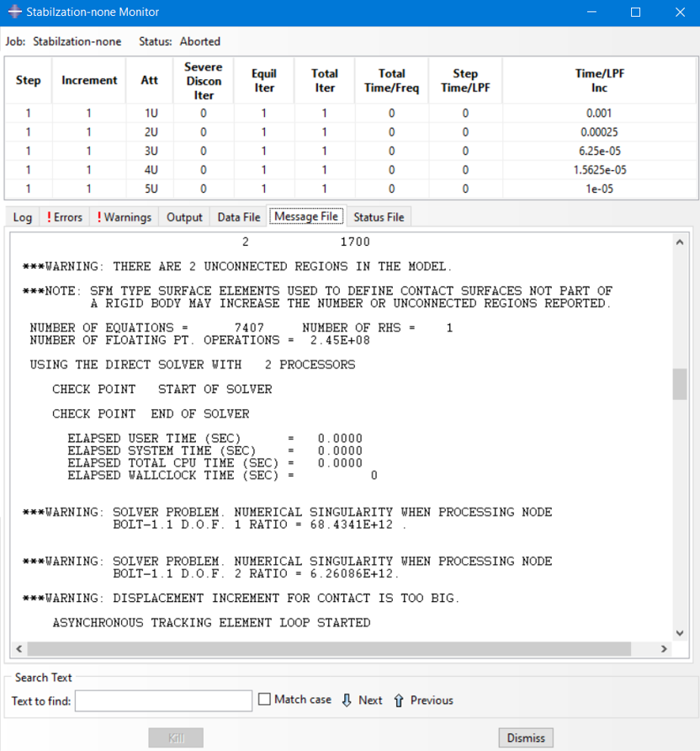Click the Previous search arrow icon
Viewport: 700px width, 751px height.
pos(399,700)
